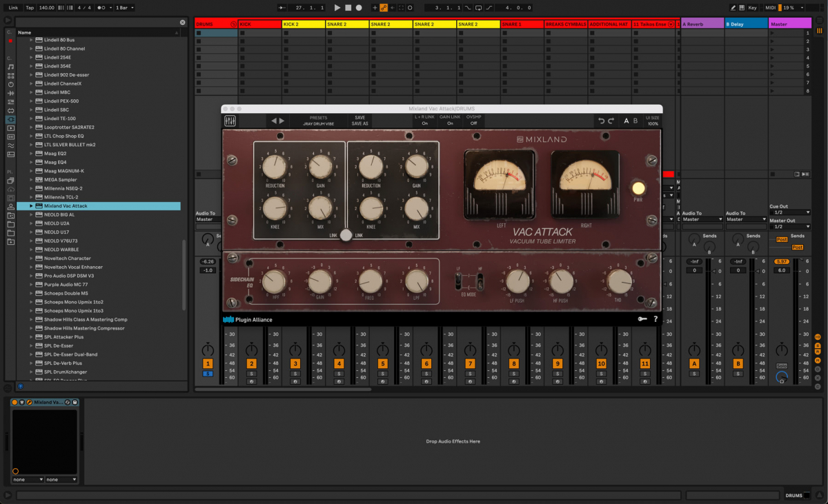Click the SAVE AS preset button
This screenshot has width=828, height=504.
click(359, 124)
